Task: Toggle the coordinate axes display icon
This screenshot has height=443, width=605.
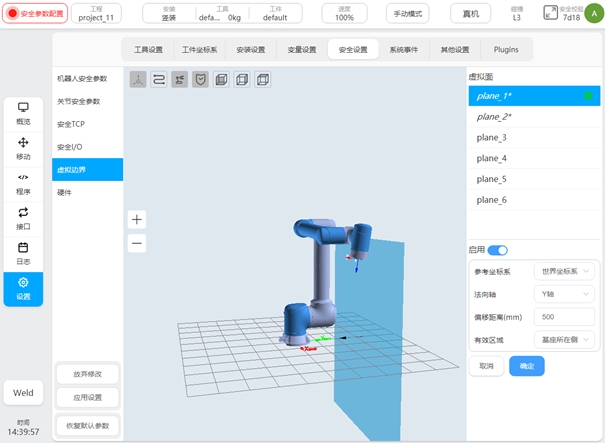Action: click(x=137, y=79)
